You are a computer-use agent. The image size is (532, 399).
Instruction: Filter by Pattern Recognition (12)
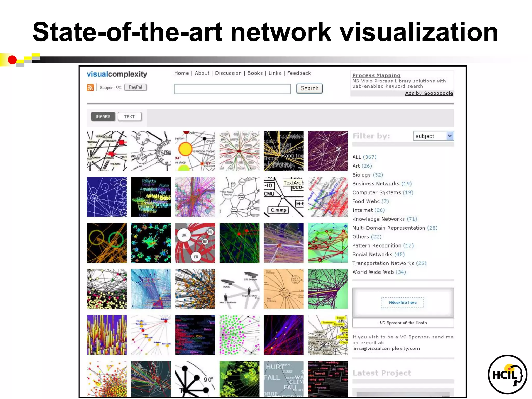click(x=383, y=245)
